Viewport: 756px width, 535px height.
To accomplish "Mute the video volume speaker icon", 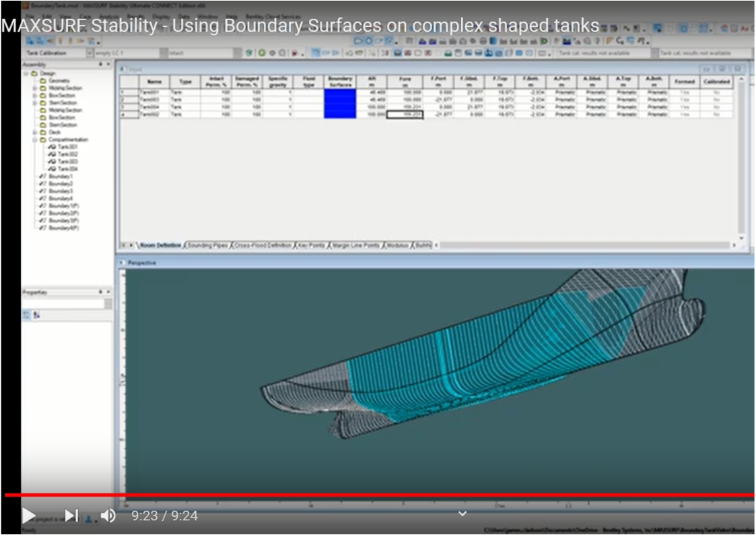I will point(108,515).
